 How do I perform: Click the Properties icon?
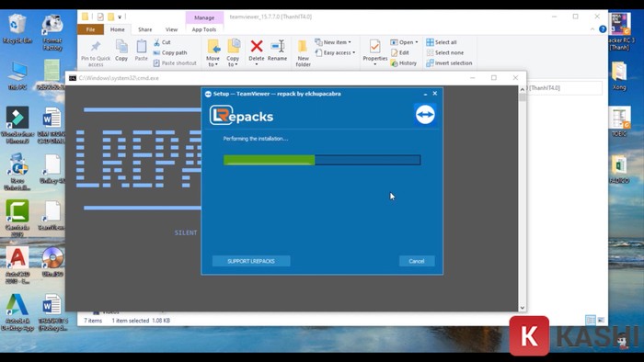[x=374, y=47]
